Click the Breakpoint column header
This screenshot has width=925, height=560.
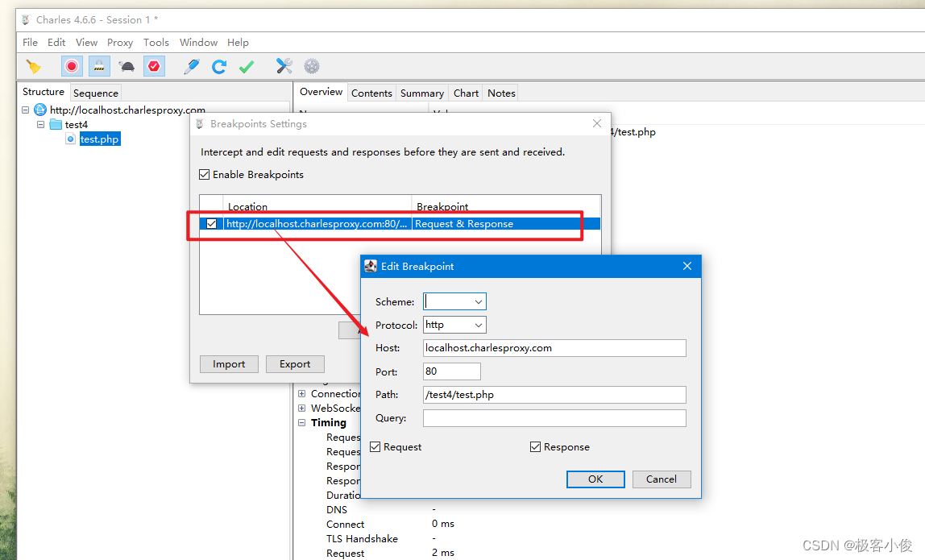click(x=505, y=206)
